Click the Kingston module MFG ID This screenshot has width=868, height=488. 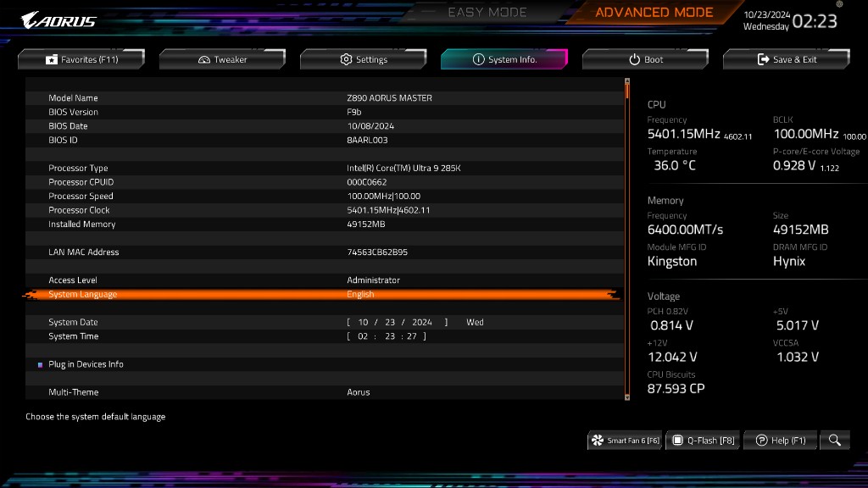pyautogui.click(x=672, y=261)
